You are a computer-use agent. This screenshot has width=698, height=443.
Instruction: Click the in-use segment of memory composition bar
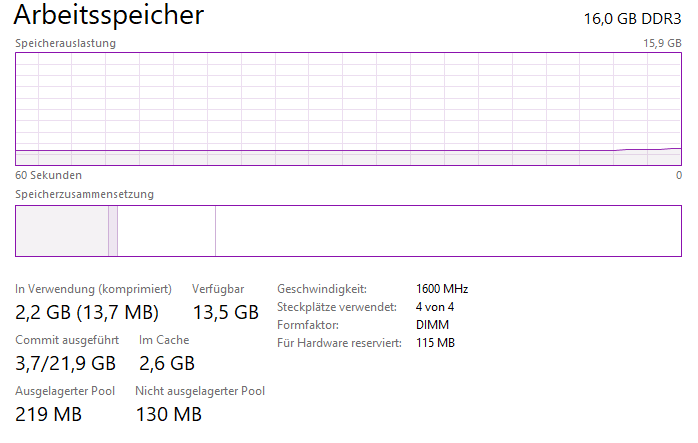pos(62,231)
